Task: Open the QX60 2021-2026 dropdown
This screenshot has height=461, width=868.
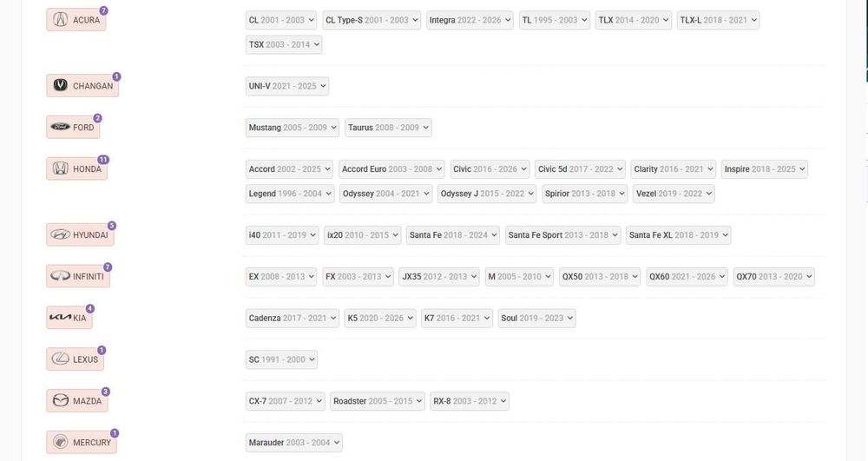Action: 687,277
